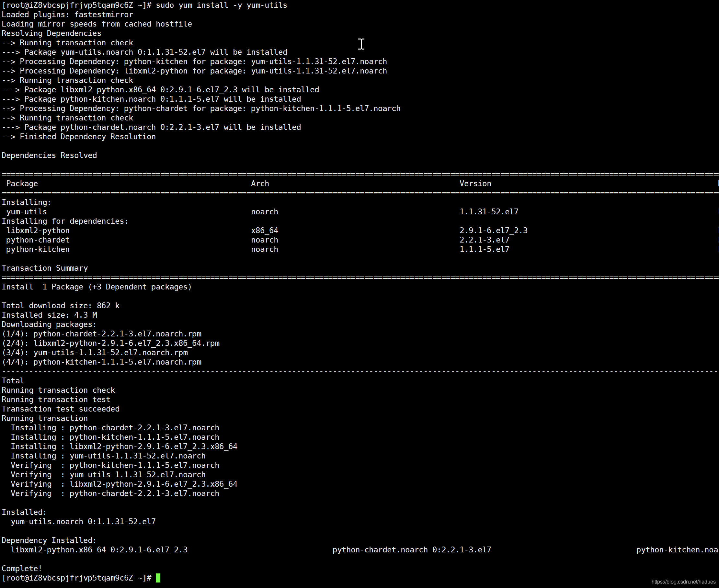Click 'Installing : python-kitchen-1.1.1-5.el7.noarch'
The height and width of the screenshot is (588, 719).
115,437
